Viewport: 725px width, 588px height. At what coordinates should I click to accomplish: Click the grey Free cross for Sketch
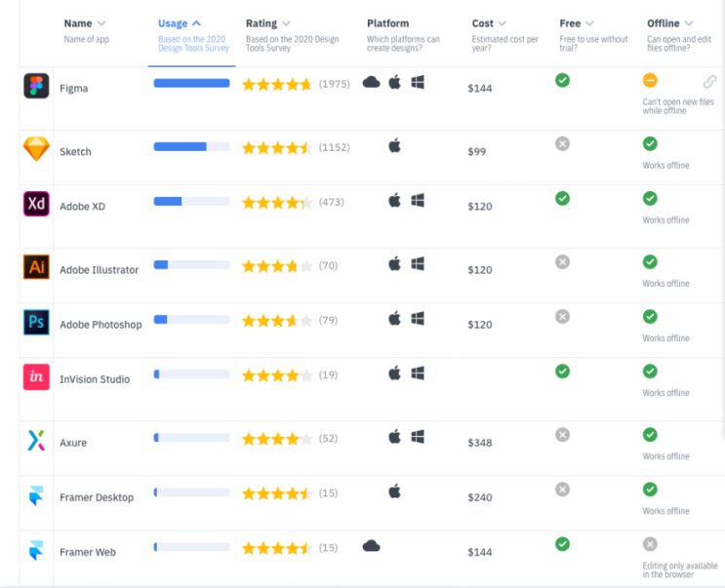coord(562,143)
